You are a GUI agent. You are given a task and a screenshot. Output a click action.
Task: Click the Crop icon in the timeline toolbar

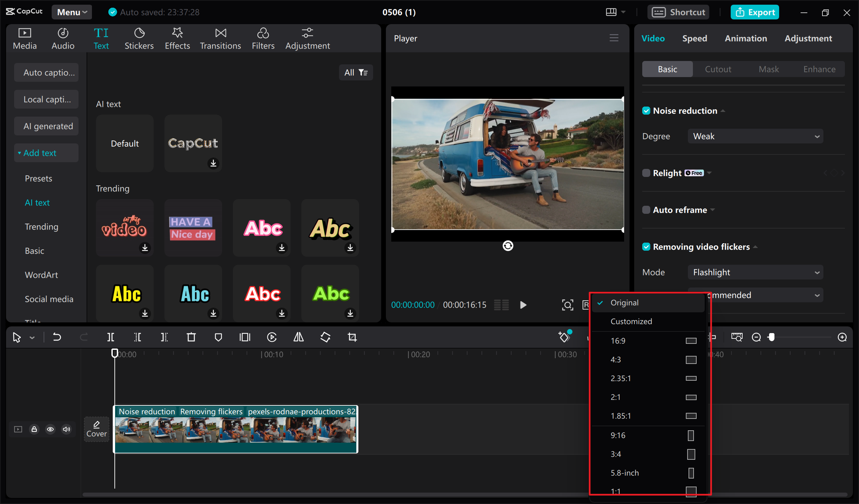(352, 337)
